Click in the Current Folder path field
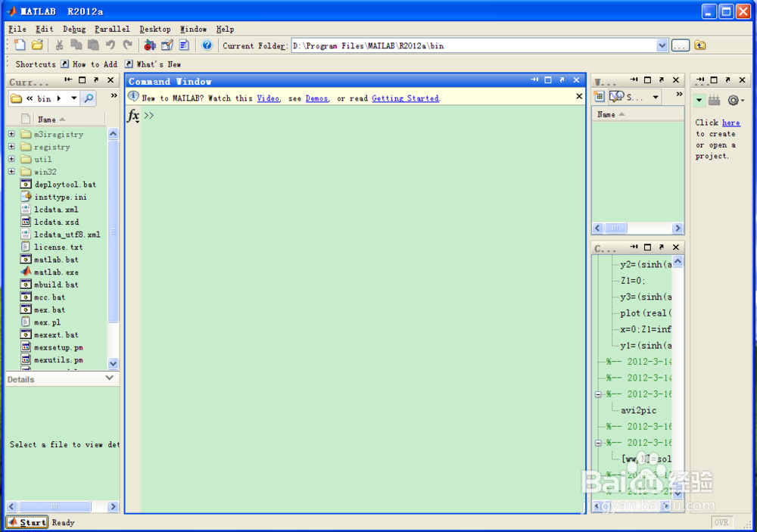 tap(473, 45)
